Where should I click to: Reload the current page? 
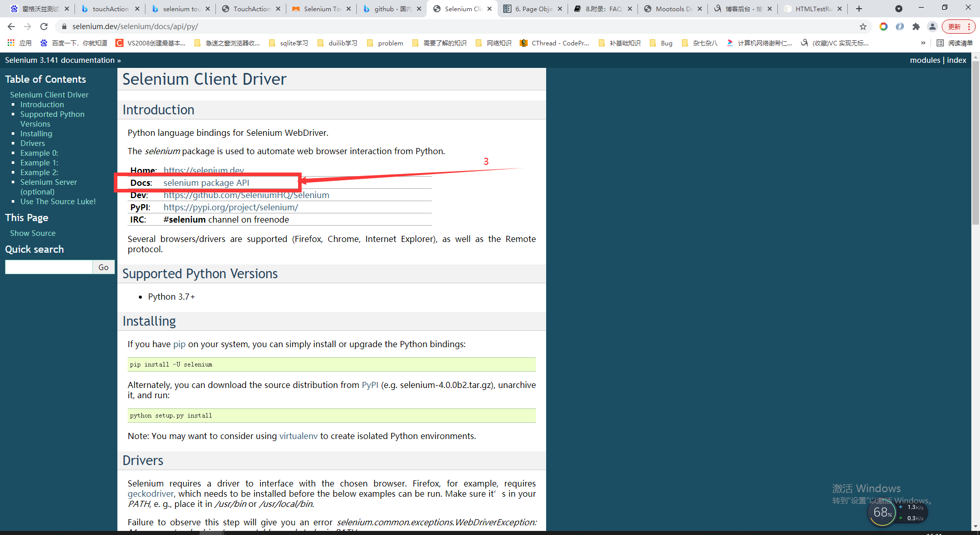[x=44, y=27]
